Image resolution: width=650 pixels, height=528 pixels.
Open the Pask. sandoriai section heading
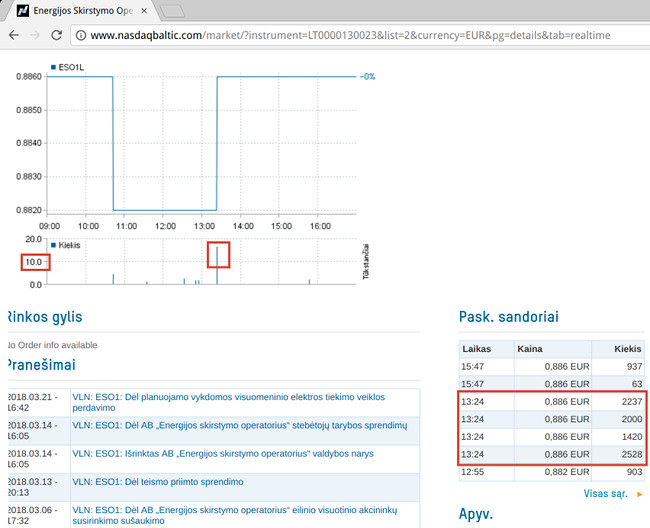click(x=509, y=317)
